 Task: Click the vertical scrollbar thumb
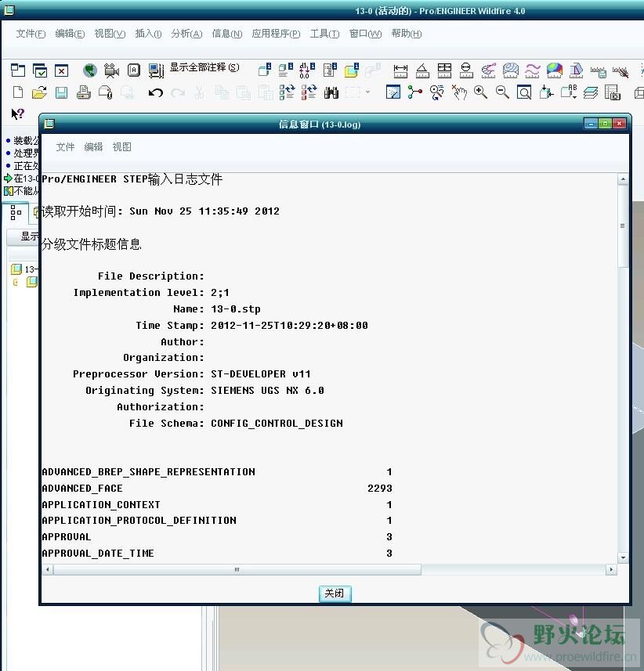coord(623,226)
